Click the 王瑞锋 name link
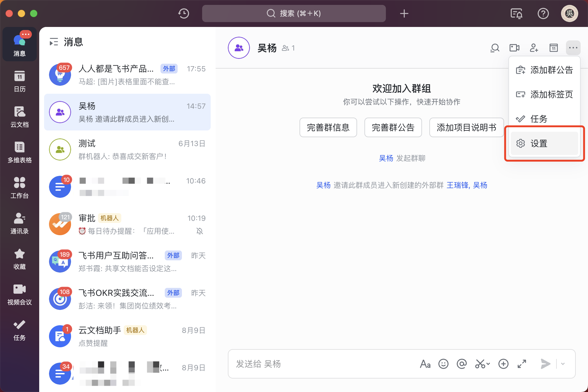 pyautogui.click(x=458, y=185)
